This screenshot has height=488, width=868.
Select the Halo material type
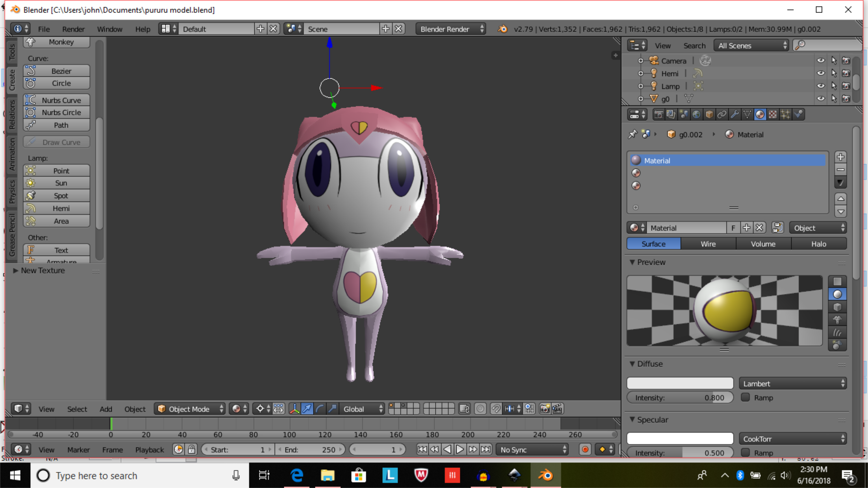(x=819, y=244)
